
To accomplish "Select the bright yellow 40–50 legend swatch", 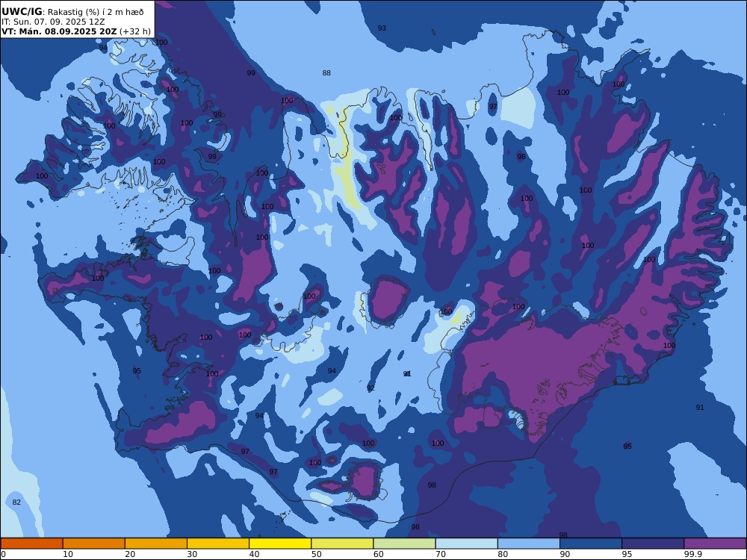I will [x=280, y=544].
